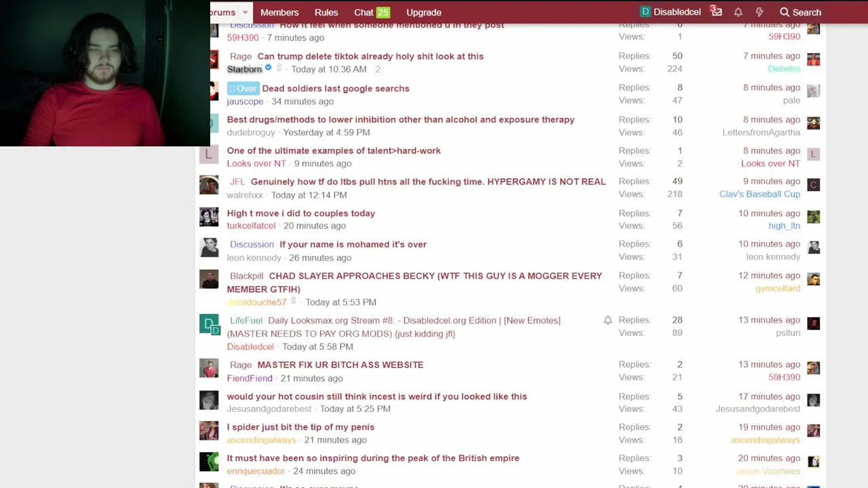Viewport: 868px width, 488px height.
Task: Open author dudebroguy's profile
Action: coord(251,133)
